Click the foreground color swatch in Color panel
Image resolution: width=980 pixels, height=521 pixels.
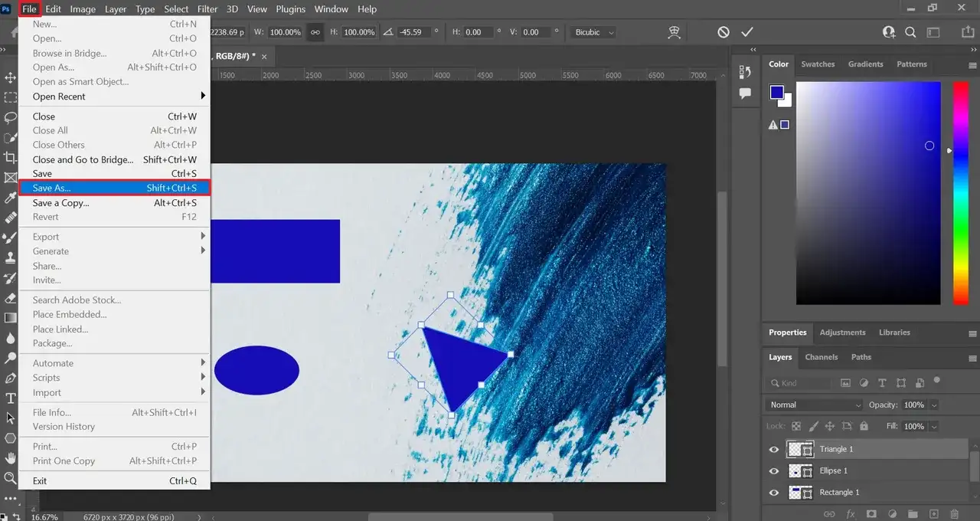coord(777,93)
